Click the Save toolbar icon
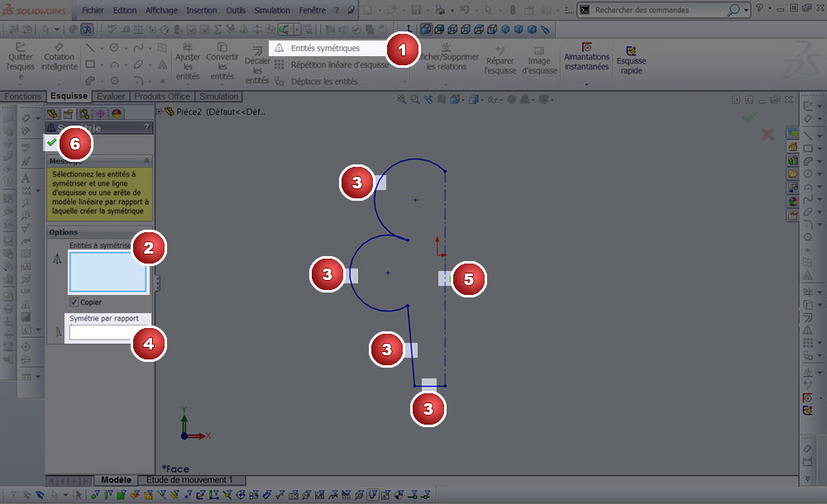 tap(416, 10)
